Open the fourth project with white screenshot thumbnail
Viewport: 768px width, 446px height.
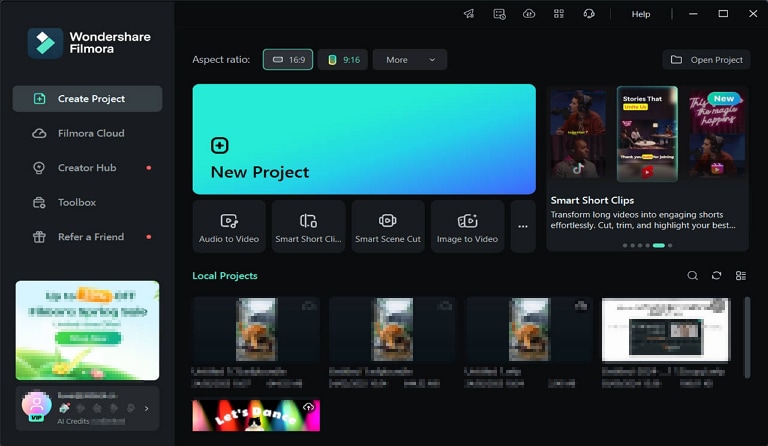pos(666,329)
